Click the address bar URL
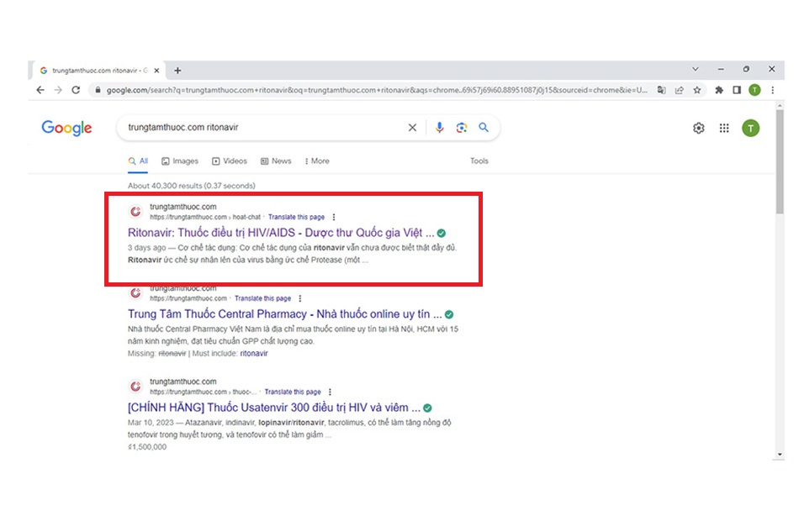The height and width of the screenshot is (532, 799). click(377, 90)
